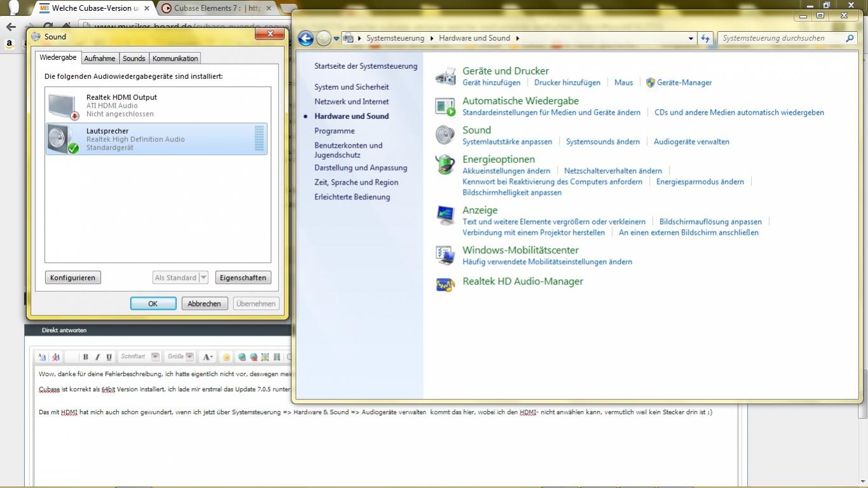The image size is (868, 488).
Task: Open the Gerät hinzufügen link
Action: [491, 83]
